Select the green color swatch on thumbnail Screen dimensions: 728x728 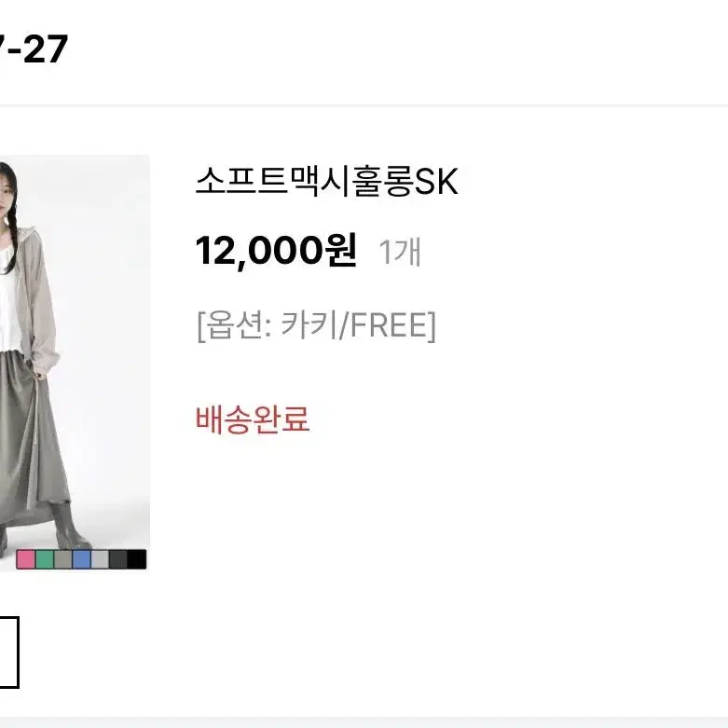pos(45,559)
